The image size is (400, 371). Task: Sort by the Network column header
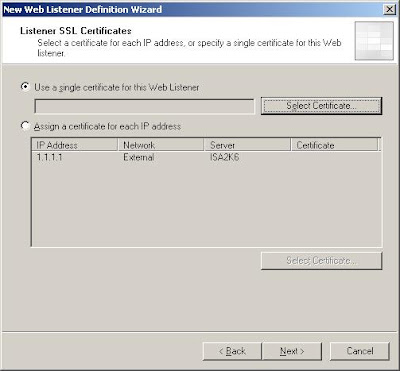(x=161, y=145)
